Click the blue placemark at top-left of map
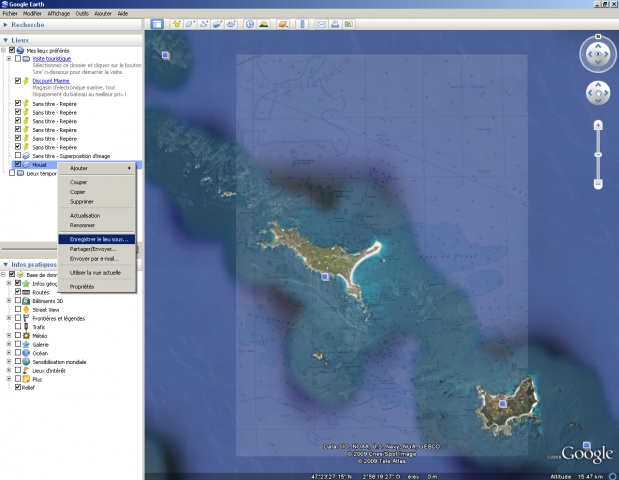 [165, 55]
